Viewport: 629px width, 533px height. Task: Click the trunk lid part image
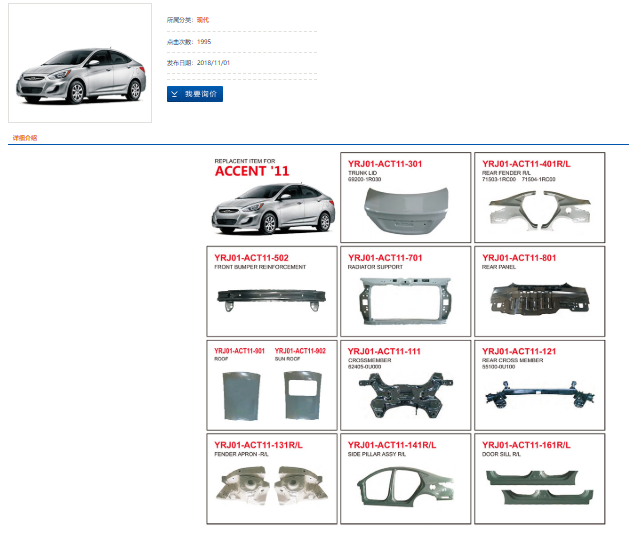(404, 207)
